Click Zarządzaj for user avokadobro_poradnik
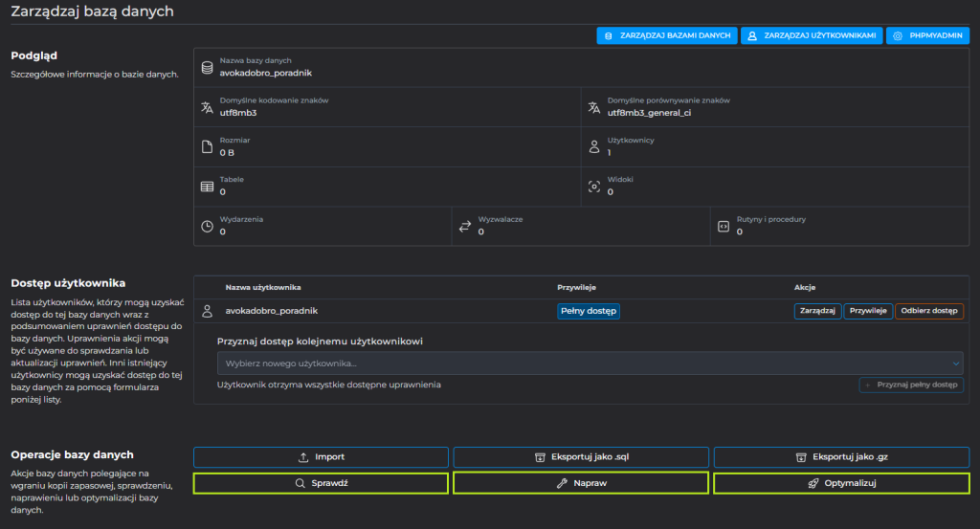Viewport: 980px width, 529px height. (x=817, y=310)
